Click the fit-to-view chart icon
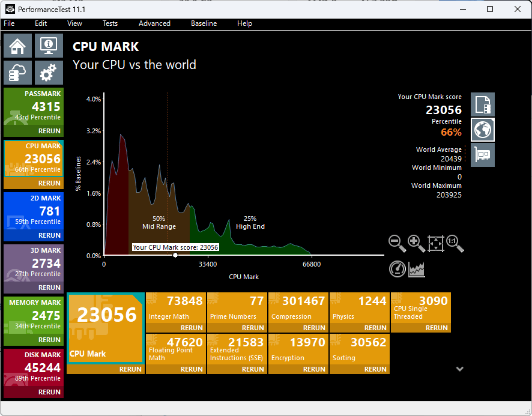The image size is (532, 416). [x=436, y=243]
